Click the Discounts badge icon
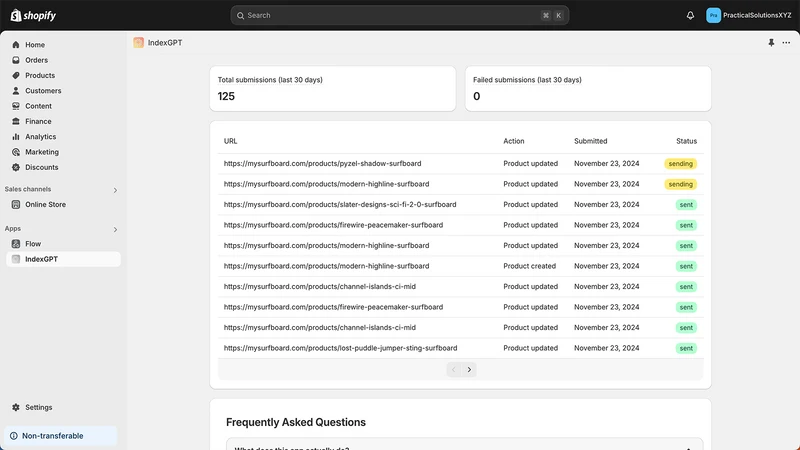 coord(16,167)
